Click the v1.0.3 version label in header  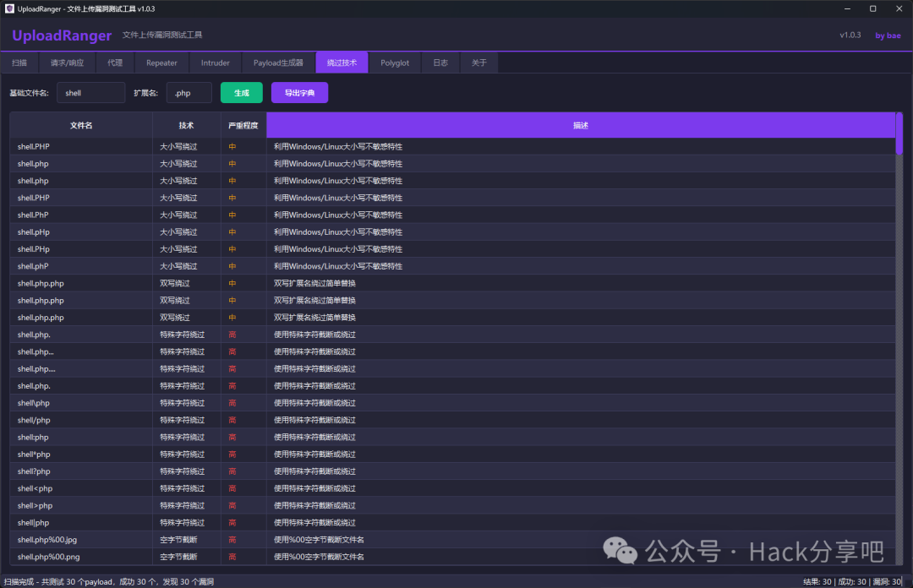(850, 35)
